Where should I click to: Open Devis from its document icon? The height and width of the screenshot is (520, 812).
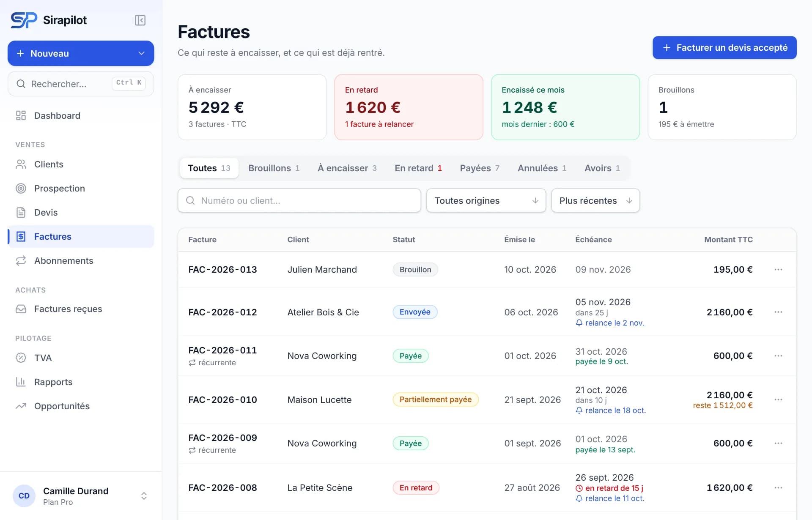click(x=21, y=212)
